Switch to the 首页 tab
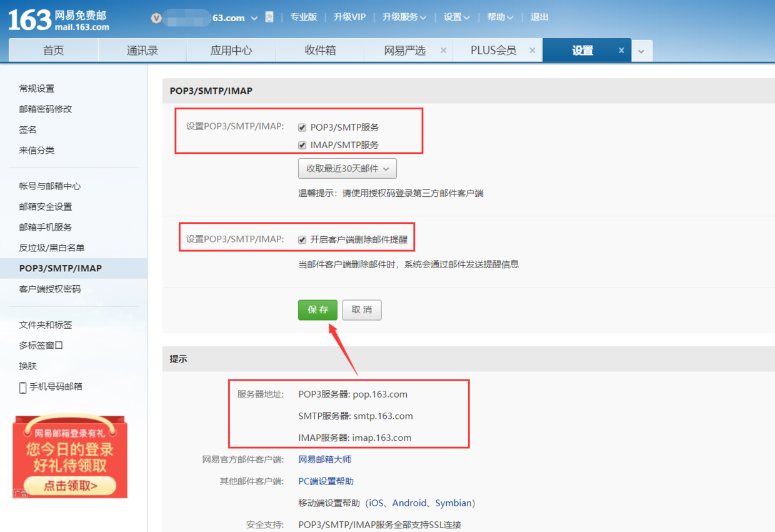The image size is (775, 532). pyautogui.click(x=54, y=51)
